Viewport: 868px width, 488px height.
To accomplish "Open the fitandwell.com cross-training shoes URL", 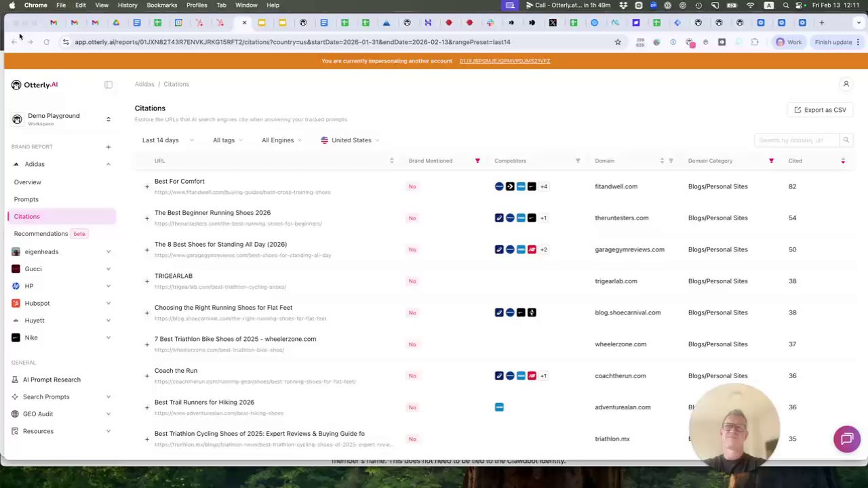I will (x=242, y=192).
